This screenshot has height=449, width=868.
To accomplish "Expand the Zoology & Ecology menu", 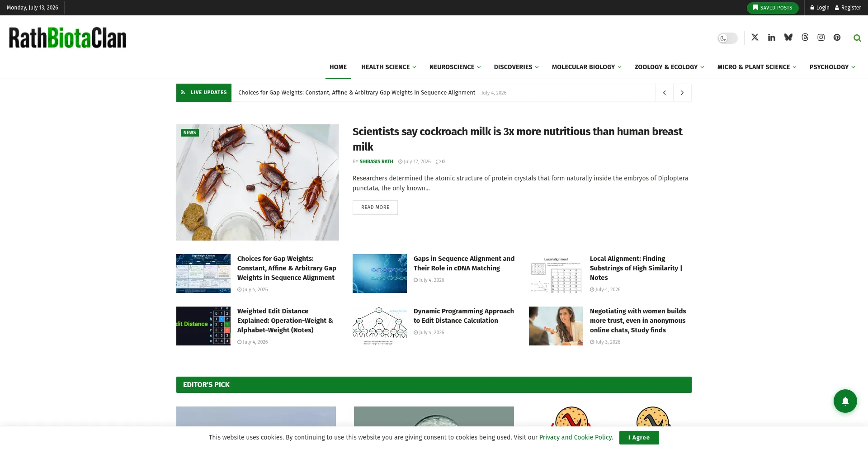I will point(669,67).
